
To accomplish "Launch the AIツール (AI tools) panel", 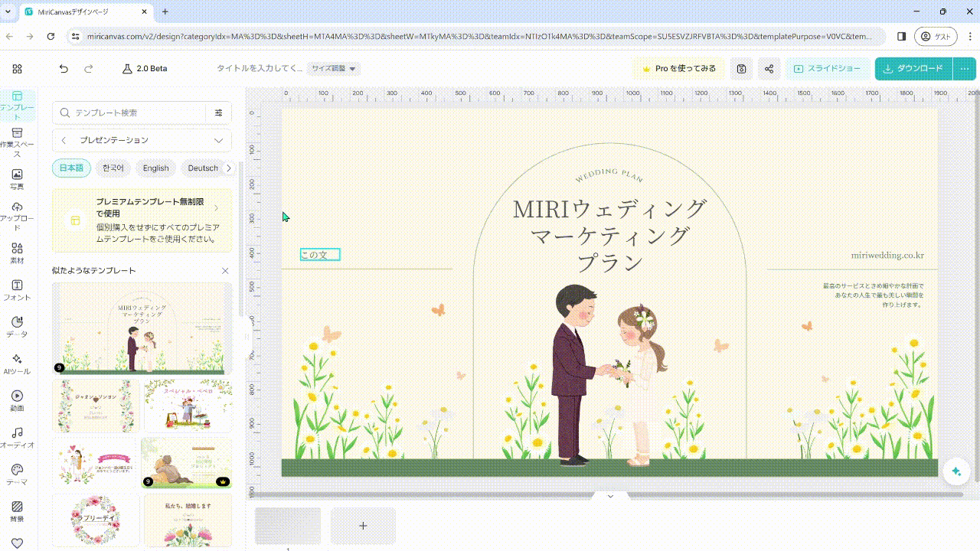I will [x=17, y=364].
